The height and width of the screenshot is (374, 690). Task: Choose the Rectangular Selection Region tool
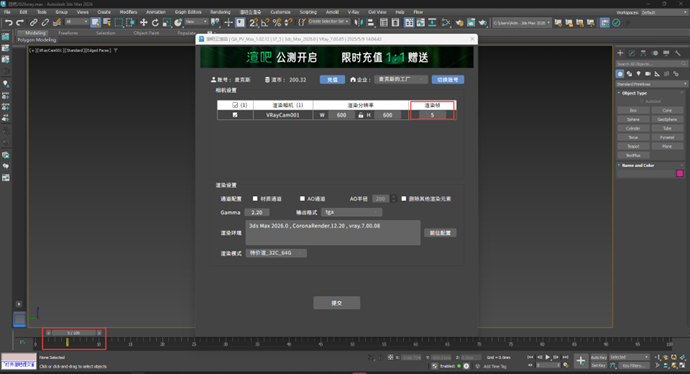click(119, 22)
